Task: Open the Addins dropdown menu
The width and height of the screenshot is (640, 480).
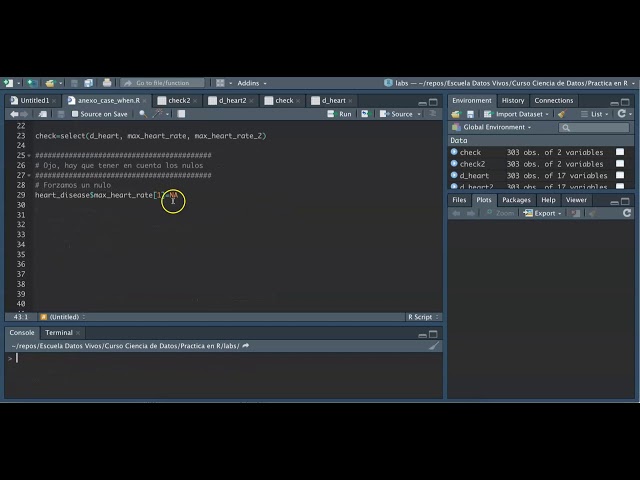Action: pos(252,83)
